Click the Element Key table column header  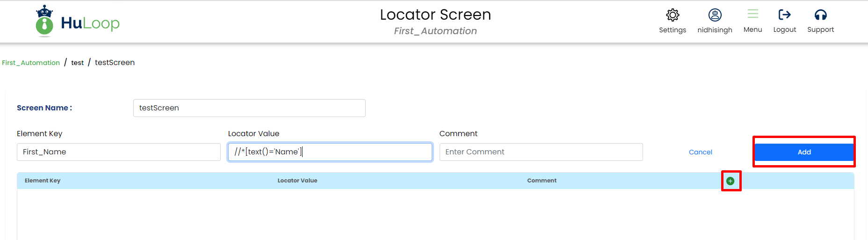click(x=43, y=181)
